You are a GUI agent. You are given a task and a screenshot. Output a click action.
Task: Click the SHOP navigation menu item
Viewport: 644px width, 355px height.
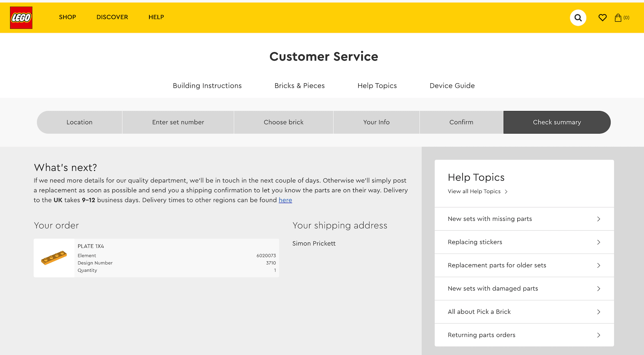67,17
